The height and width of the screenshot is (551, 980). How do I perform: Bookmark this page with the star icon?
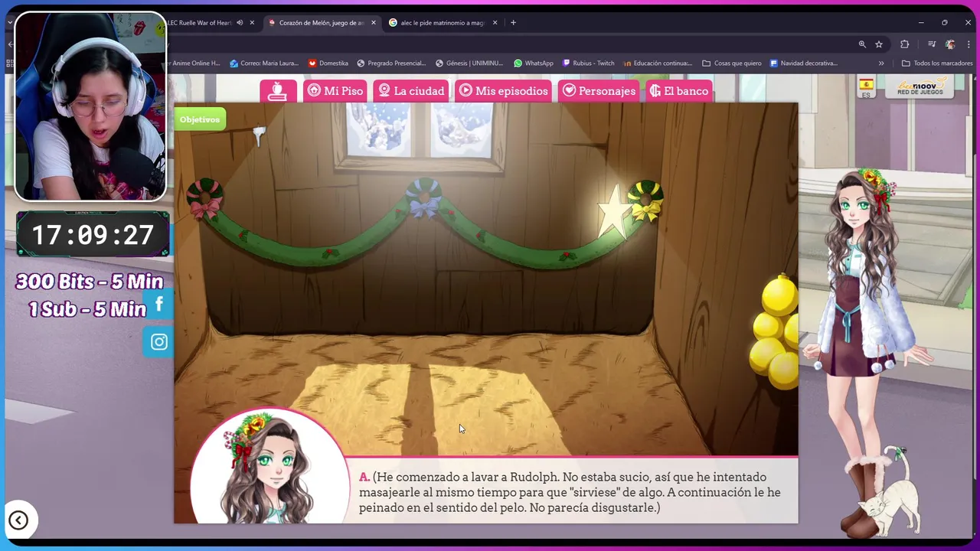click(x=879, y=44)
